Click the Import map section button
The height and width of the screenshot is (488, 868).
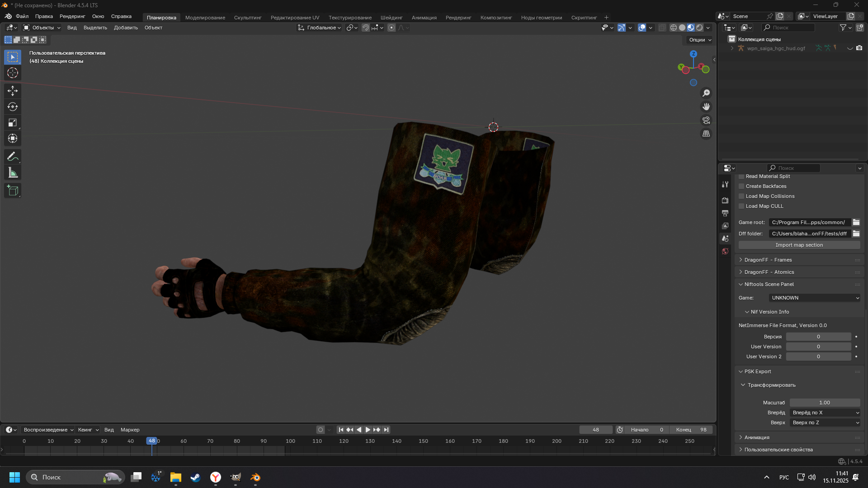tap(799, 245)
